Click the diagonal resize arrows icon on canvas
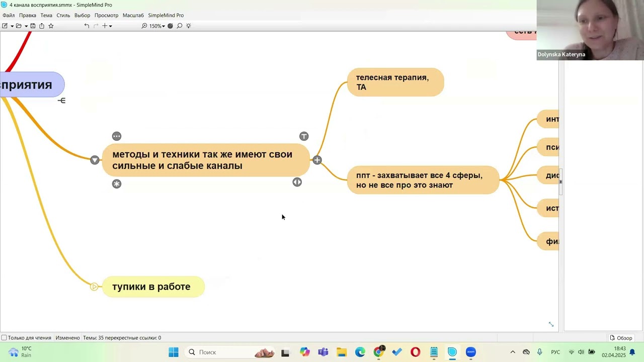 pos(551,324)
